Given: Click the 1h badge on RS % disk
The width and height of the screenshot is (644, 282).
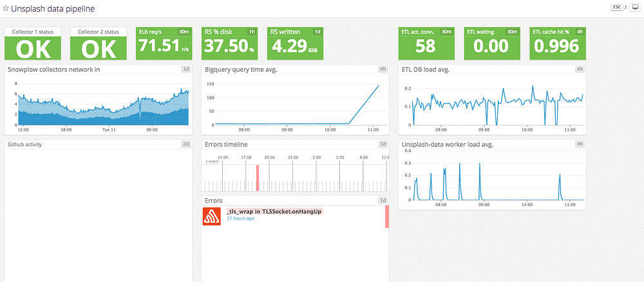Looking at the screenshot, I should point(252,32).
